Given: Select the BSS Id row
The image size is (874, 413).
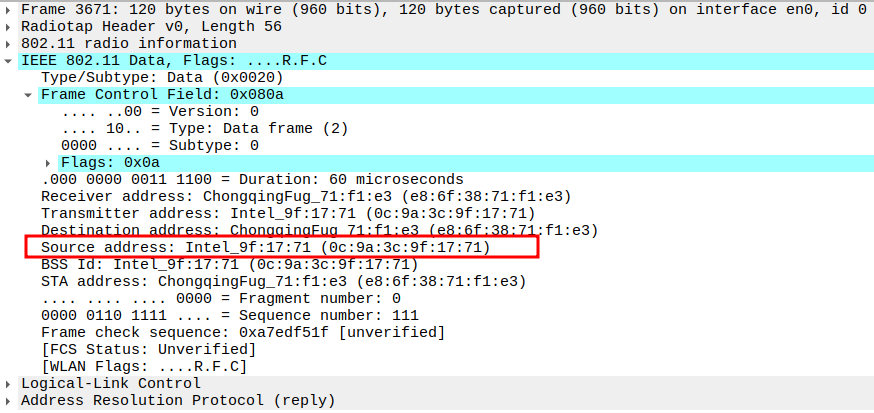Looking at the screenshot, I should click(229, 264).
